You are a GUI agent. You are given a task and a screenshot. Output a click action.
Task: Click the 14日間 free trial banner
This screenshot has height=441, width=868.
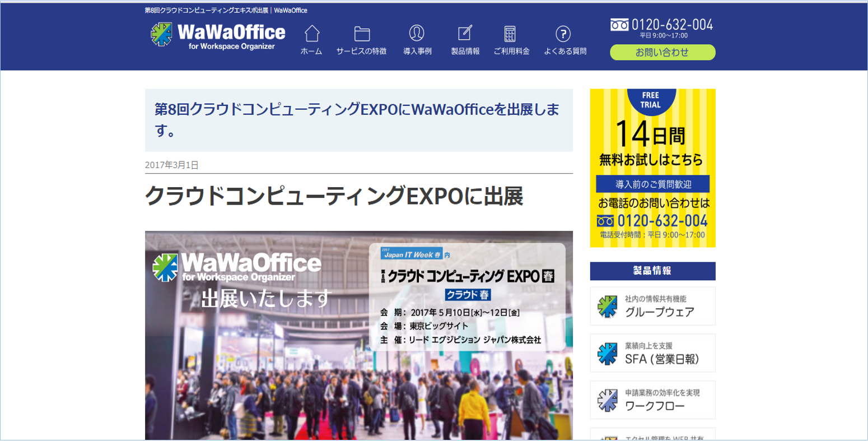click(653, 168)
